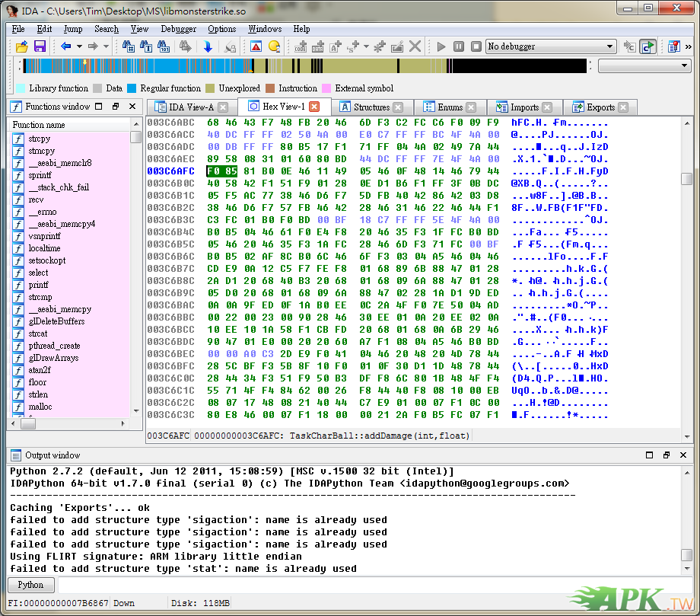Close the Hex View-1 tab
This screenshot has height=616, width=700.
[x=314, y=107]
